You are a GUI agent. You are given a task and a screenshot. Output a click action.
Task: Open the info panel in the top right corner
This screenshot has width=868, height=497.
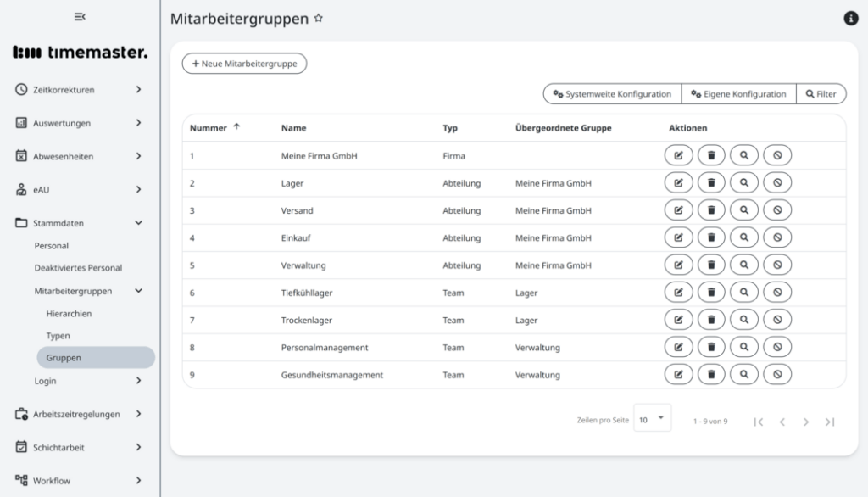click(x=850, y=17)
